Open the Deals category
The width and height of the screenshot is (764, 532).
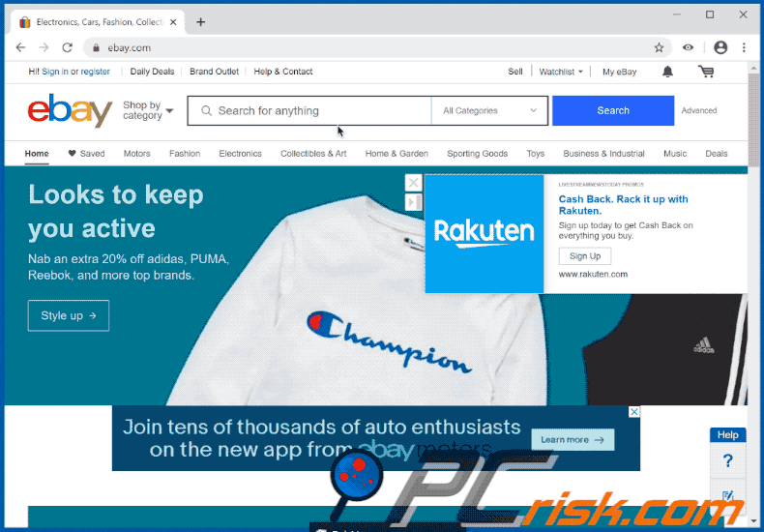(717, 154)
